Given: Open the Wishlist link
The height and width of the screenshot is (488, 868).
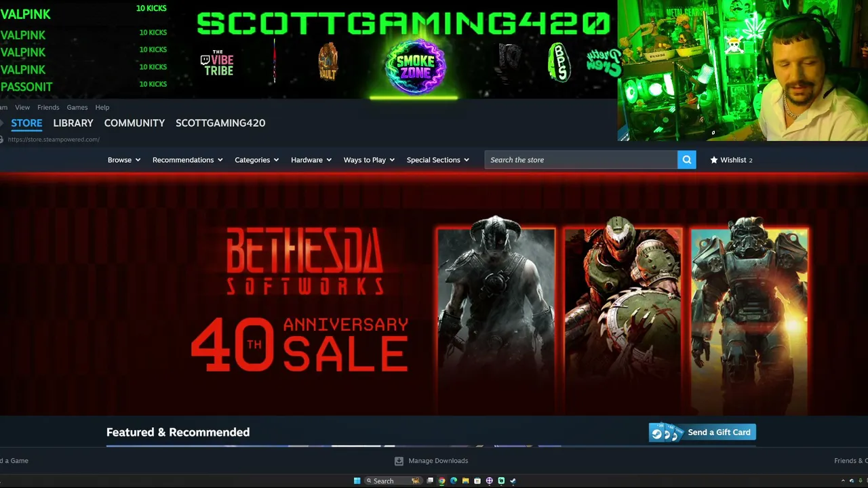Looking at the screenshot, I should click(733, 160).
